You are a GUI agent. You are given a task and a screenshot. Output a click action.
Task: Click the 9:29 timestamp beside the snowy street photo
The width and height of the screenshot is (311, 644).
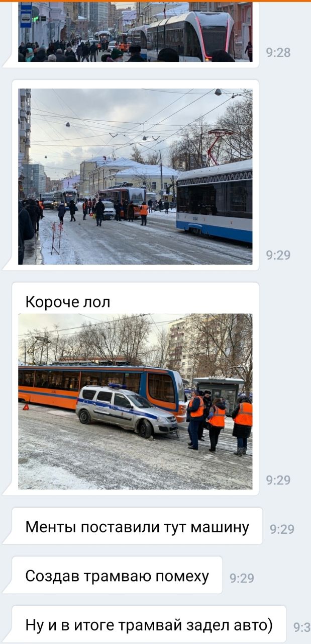point(278,255)
